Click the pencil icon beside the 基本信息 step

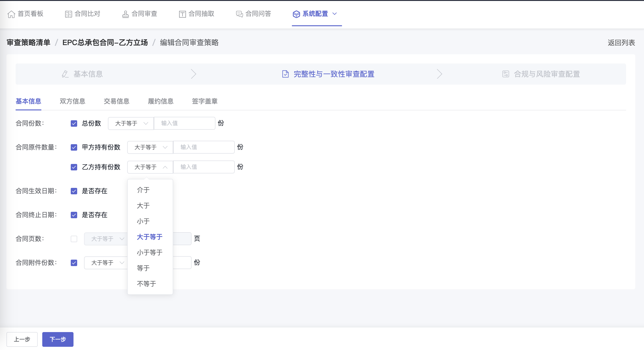[65, 74]
